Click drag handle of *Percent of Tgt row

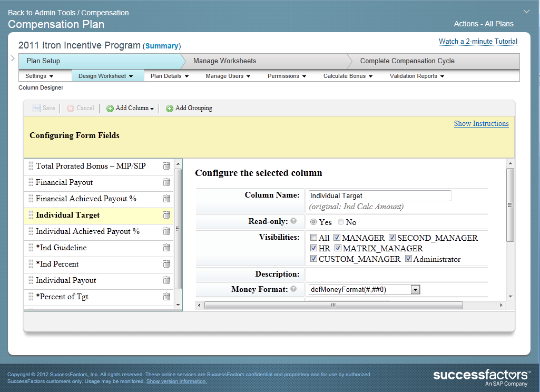(31, 296)
